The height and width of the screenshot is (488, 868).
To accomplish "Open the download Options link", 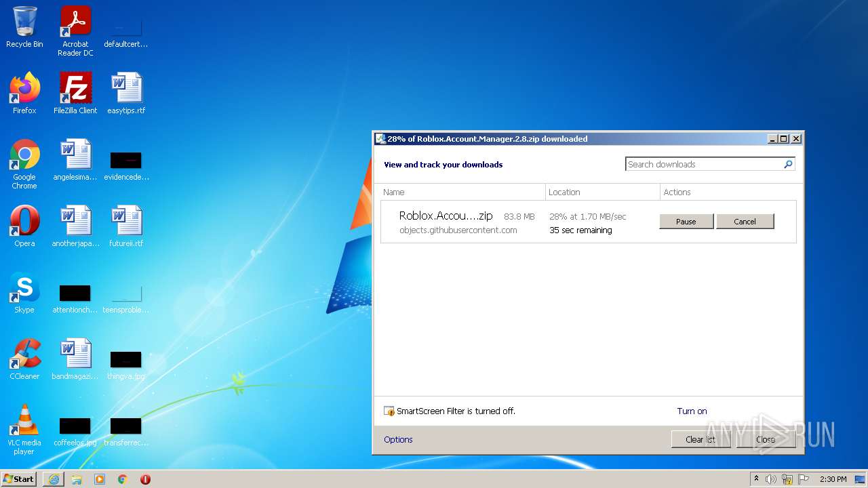I will tap(398, 440).
